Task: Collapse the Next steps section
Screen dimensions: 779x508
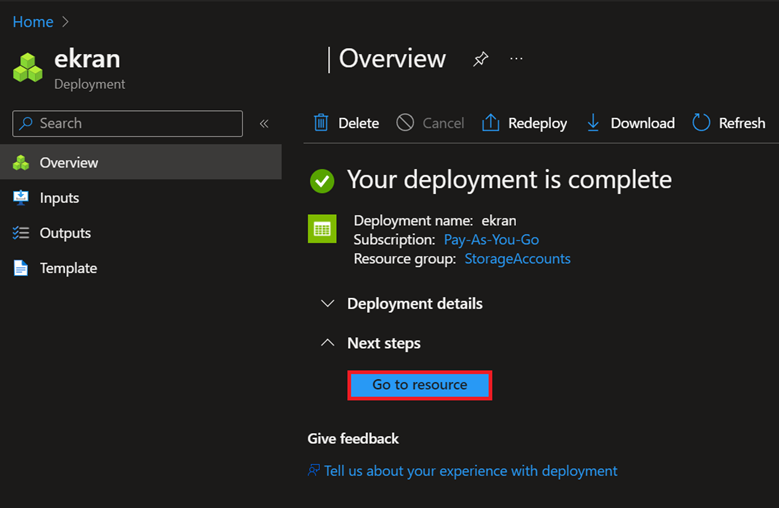Action: 326,343
